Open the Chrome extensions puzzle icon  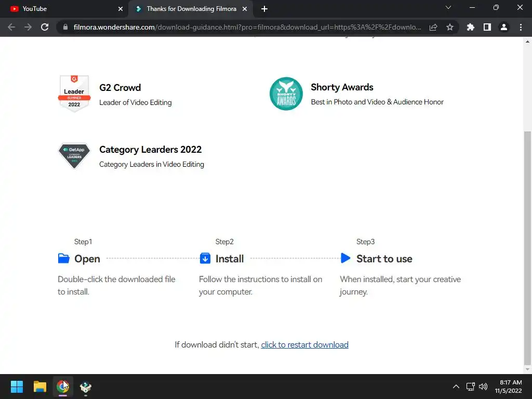pyautogui.click(x=471, y=27)
